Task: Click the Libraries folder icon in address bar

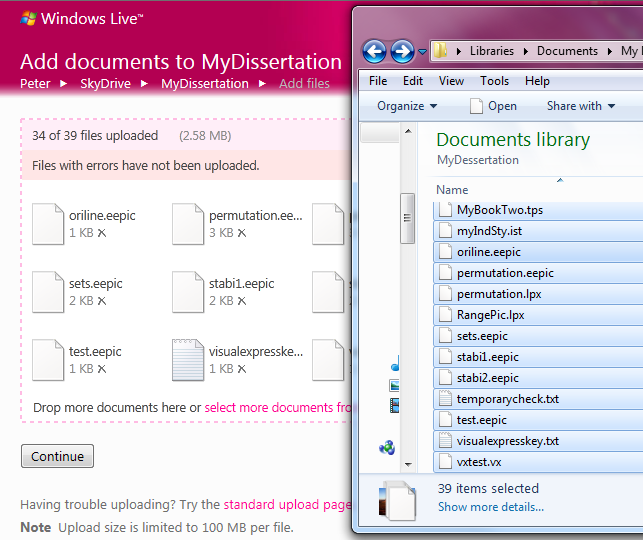Action: 440,51
